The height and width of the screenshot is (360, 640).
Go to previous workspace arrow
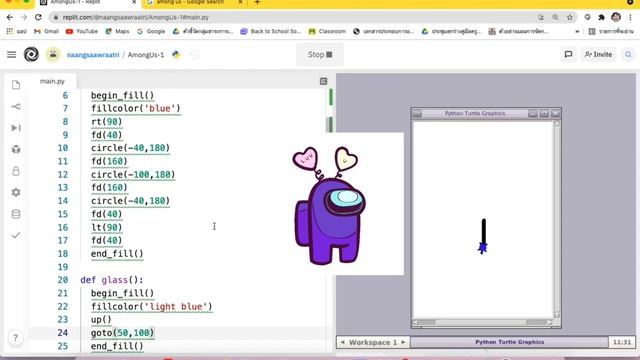342,342
